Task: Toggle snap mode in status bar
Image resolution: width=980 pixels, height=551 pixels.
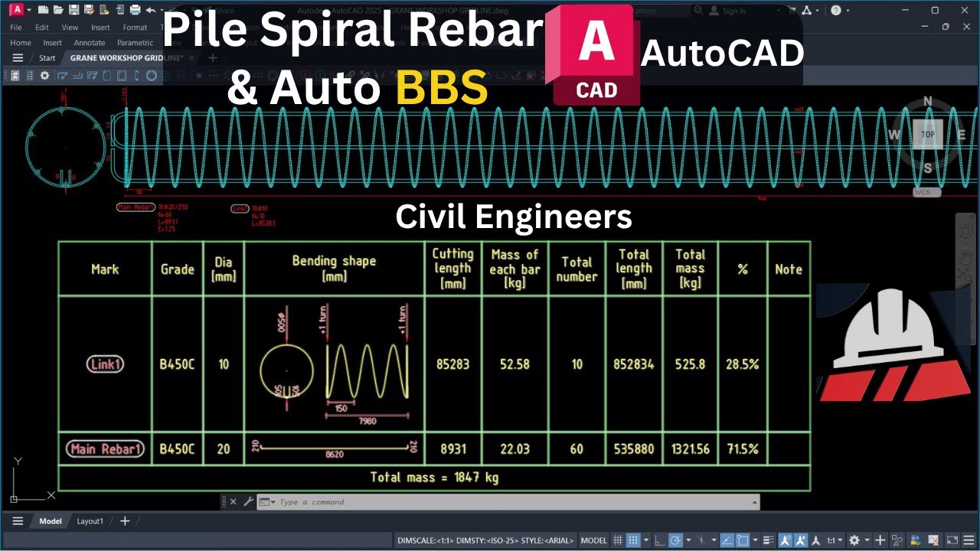Action: (x=633, y=540)
